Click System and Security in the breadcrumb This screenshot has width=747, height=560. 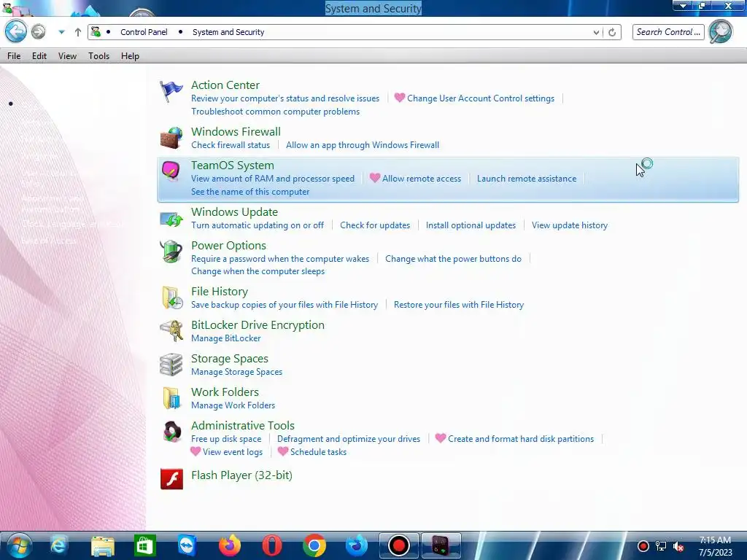pyautogui.click(x=228, y=32)
